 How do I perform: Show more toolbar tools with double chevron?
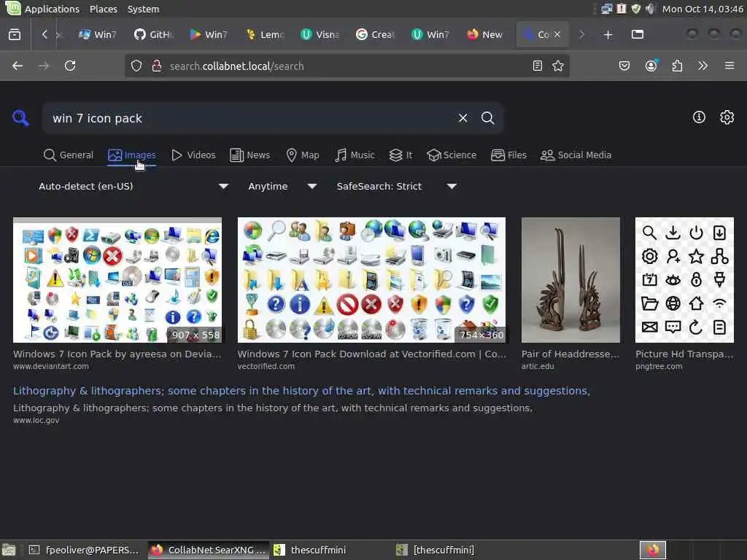pos(703,66)
